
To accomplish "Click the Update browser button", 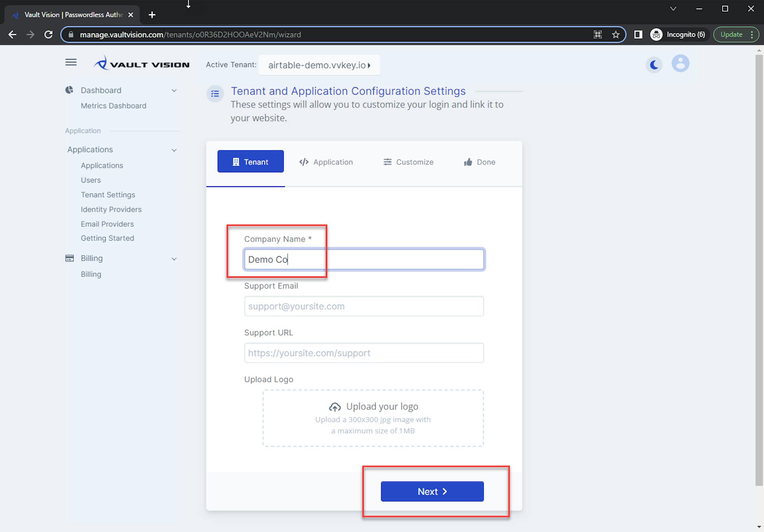I will pyautogui.click(x=732, y=34).
